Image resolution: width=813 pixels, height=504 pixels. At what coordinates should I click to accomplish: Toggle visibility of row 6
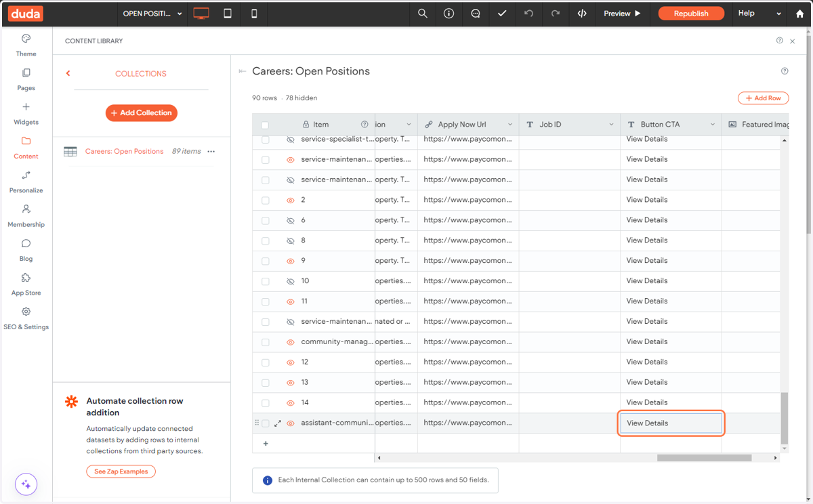(x=291, y=220)
